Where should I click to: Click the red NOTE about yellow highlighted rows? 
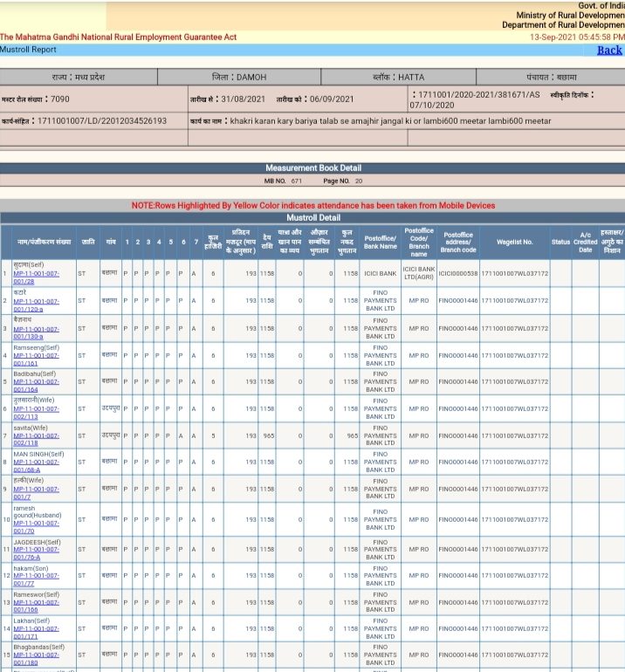point(313,205)
